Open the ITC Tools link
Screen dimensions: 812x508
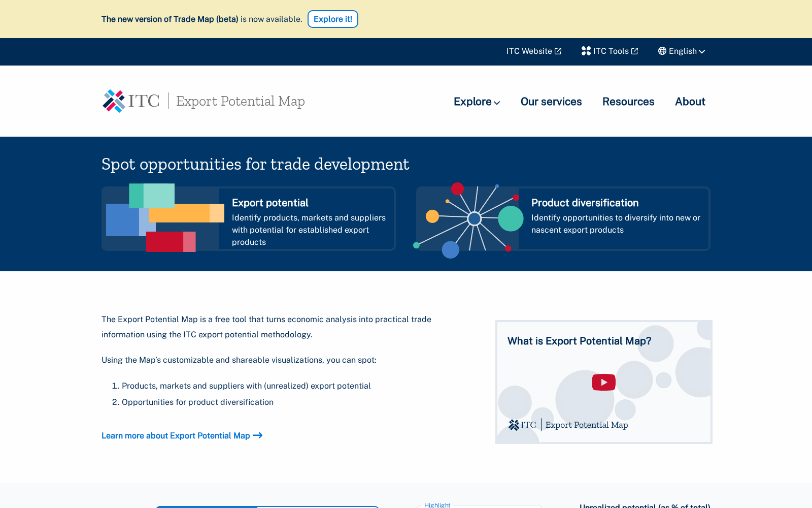tap(610, 51)
